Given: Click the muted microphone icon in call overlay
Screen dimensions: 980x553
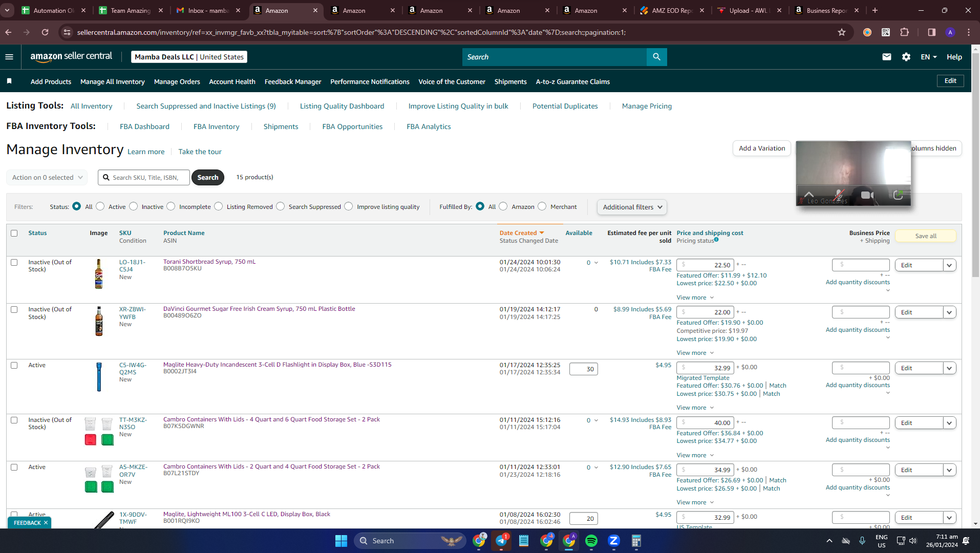Looking at the screenshot, I should click(838, 195).
